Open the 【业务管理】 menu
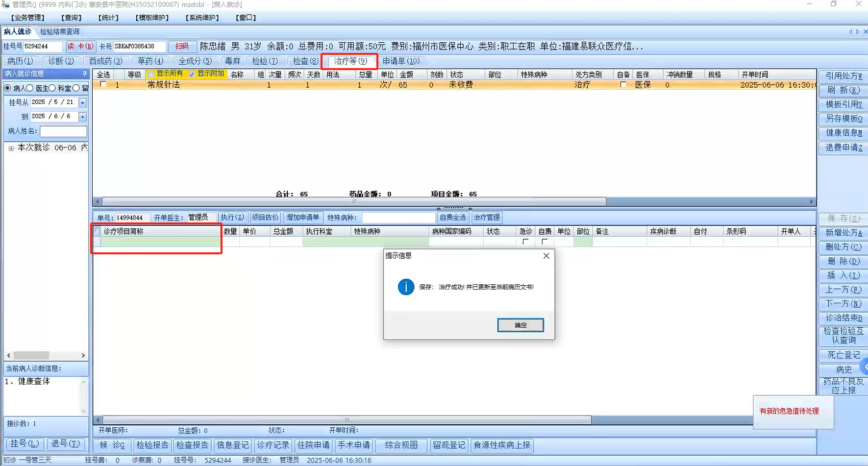 click(x=27, y=18)
